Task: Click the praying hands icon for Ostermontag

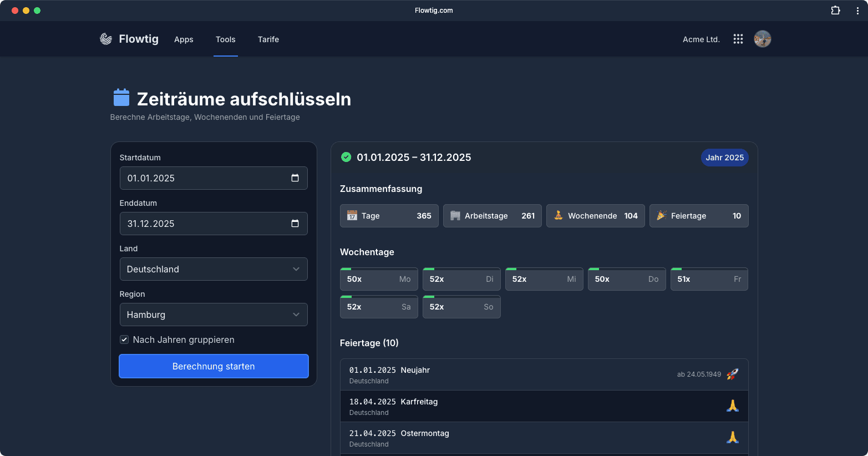Action: pyautogui.click(x=733, y=438)
